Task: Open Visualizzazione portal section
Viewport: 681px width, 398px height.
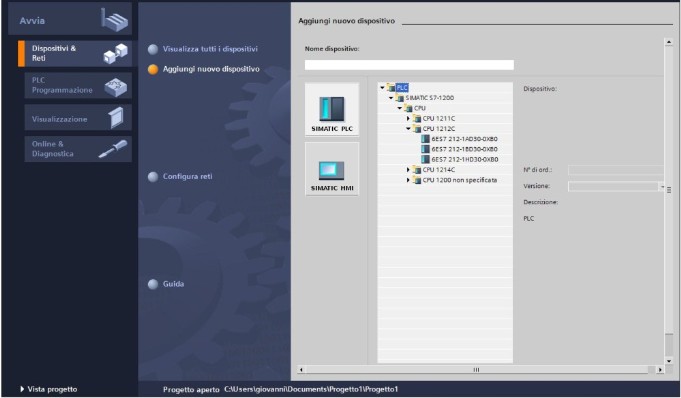Action: click(x=78, y=118)
